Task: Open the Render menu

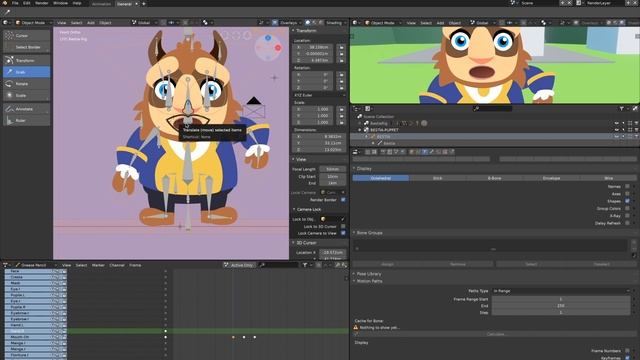Action: [42, 3]
